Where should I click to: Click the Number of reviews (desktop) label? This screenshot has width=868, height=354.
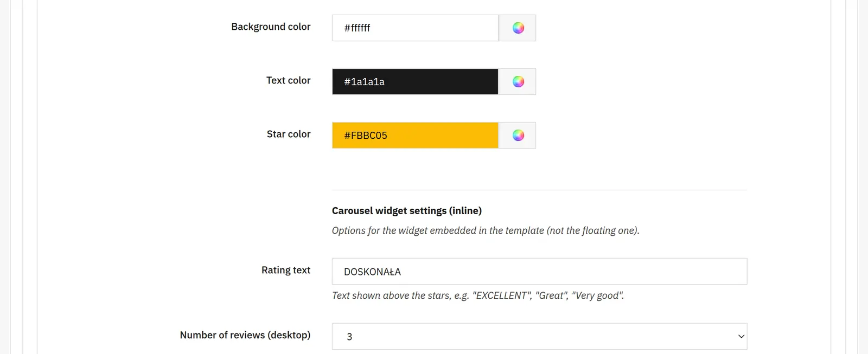[x=245, y=335]
